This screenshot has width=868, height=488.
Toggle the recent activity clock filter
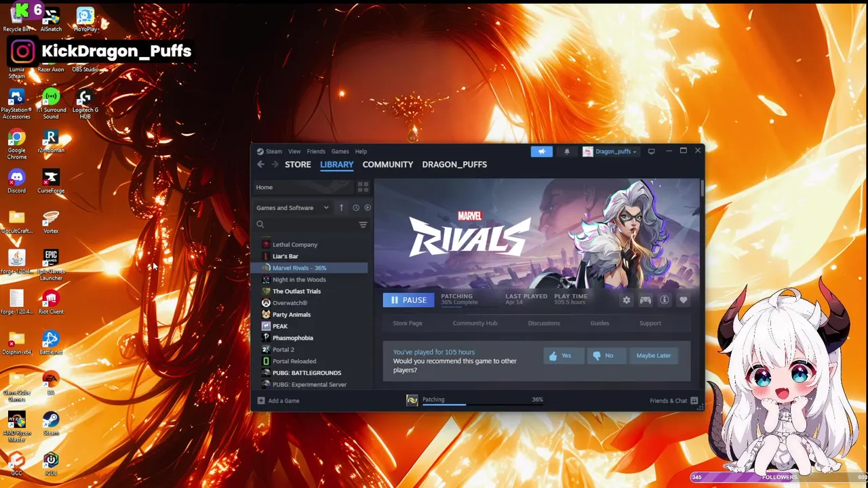355,207
